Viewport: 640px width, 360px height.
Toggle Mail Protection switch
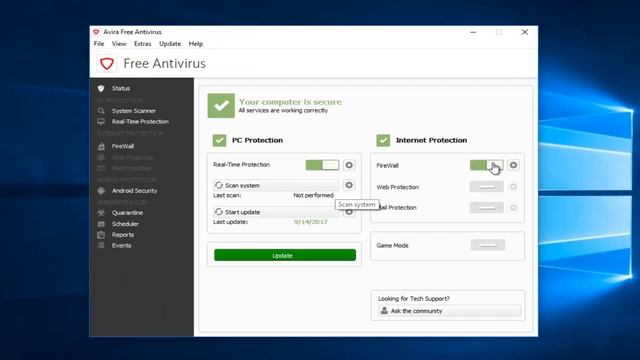[487, 207]
